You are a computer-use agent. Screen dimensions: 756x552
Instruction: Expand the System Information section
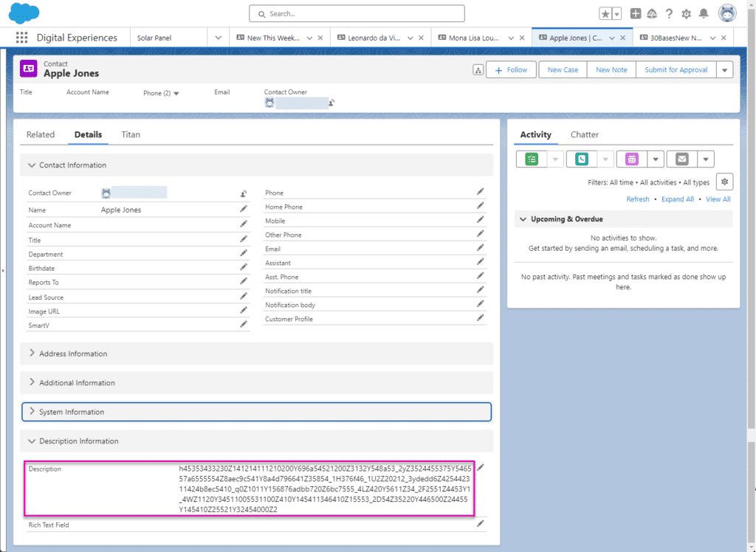pos(31,412)
